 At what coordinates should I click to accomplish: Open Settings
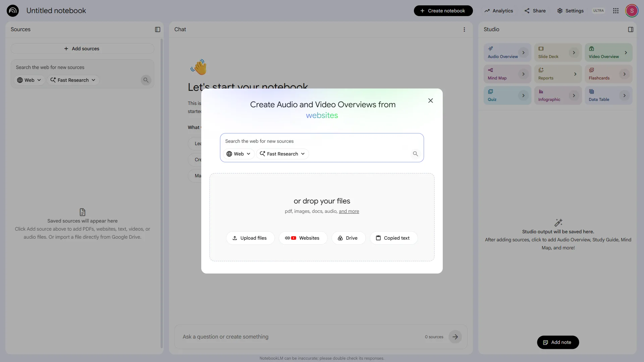tap(570, 11)
